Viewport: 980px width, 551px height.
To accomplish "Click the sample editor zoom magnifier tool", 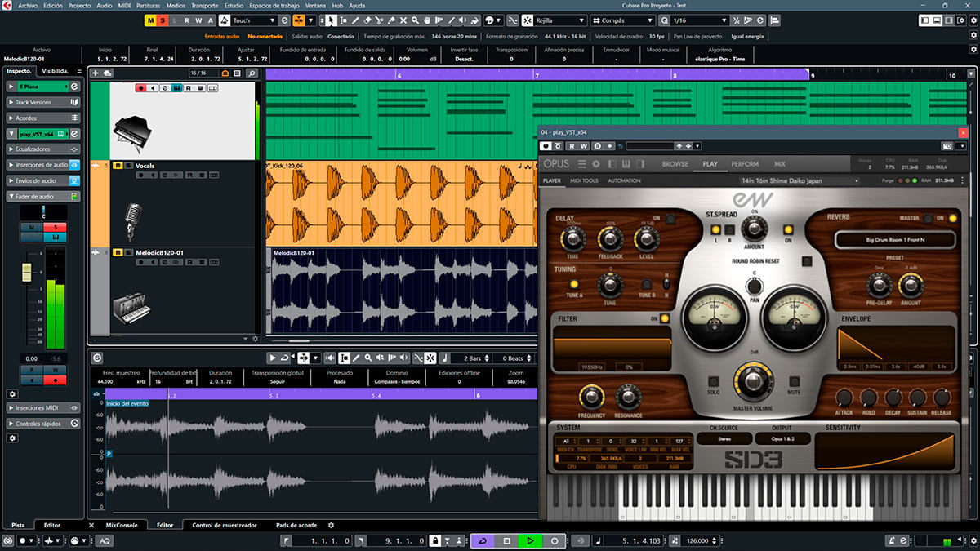I will click(368, 358).
